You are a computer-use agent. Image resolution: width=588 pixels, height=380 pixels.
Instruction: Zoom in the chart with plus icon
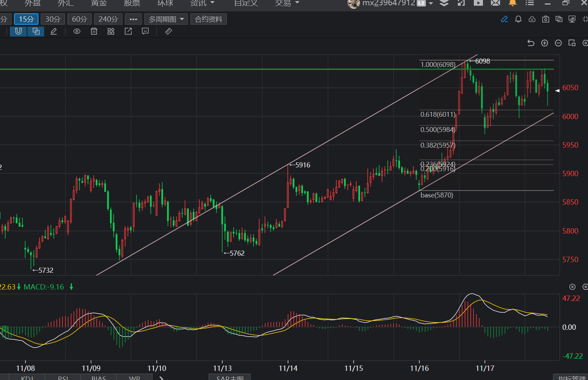point(545,43)
